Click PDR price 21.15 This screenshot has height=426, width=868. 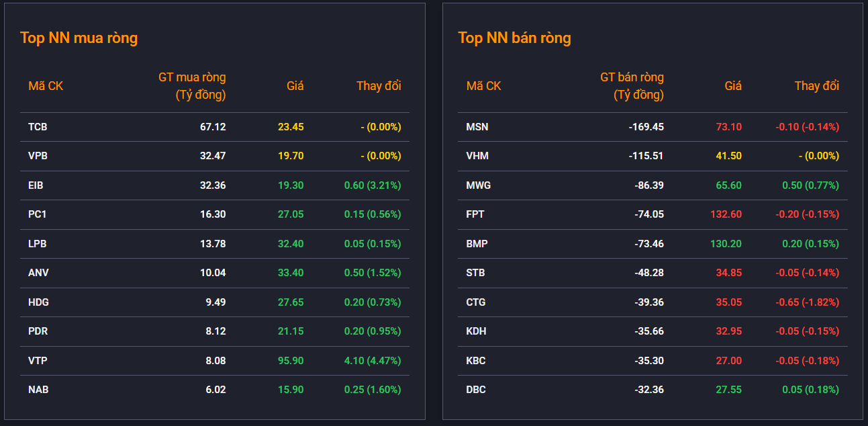coord(291,331)
